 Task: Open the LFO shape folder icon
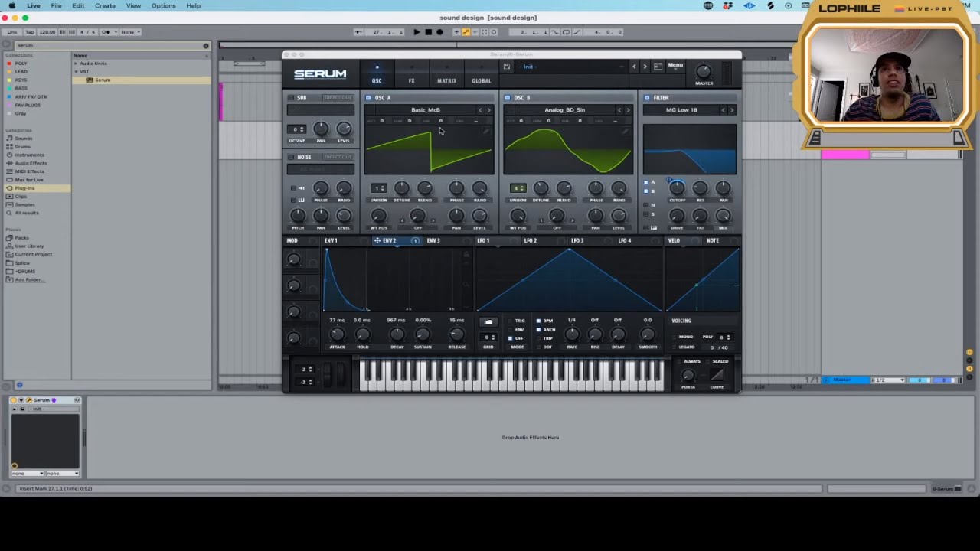coord(488,322)
